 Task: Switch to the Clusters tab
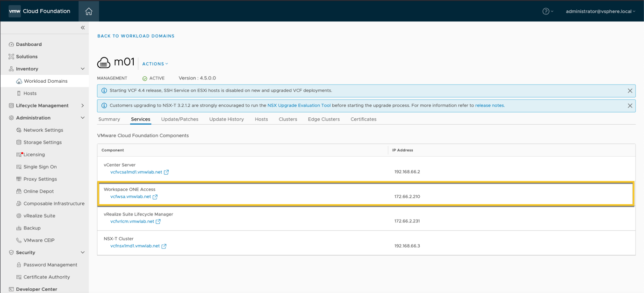tap(288, 119)
